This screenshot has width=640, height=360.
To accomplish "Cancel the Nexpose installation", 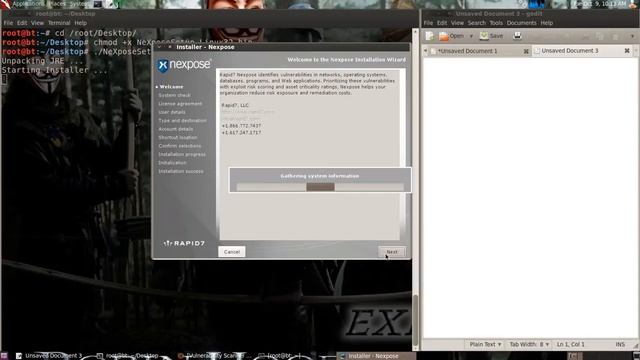I will point(232,252).
